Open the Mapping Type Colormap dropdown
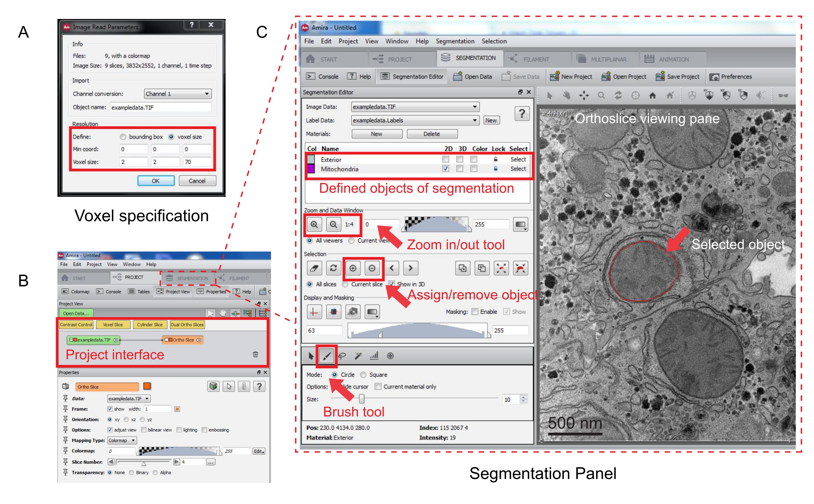Screen dimensions: 814x504 pos(122,440)
